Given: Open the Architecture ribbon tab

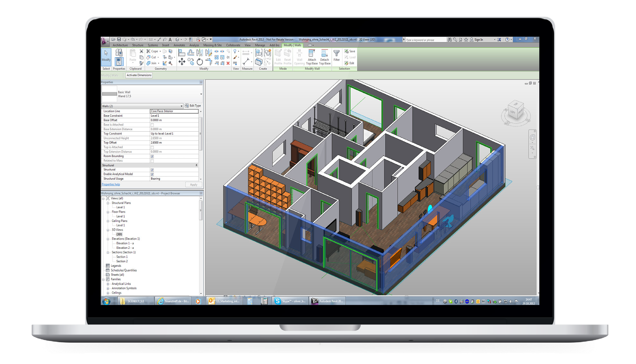Looking at the screenshot, I should (x=120, y=45).
